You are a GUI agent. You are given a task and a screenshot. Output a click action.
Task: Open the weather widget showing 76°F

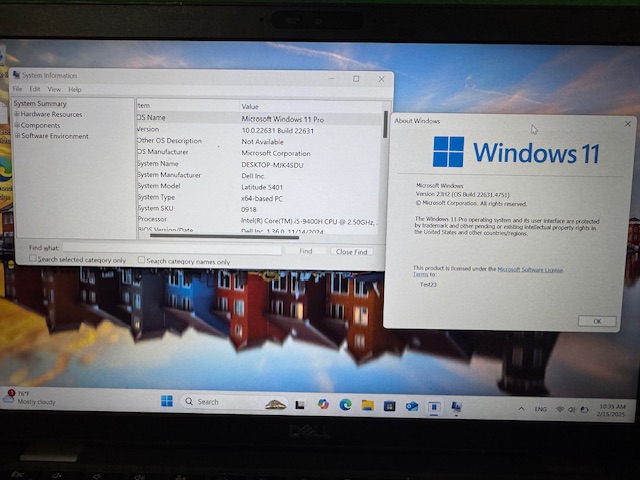pos(29,398)
